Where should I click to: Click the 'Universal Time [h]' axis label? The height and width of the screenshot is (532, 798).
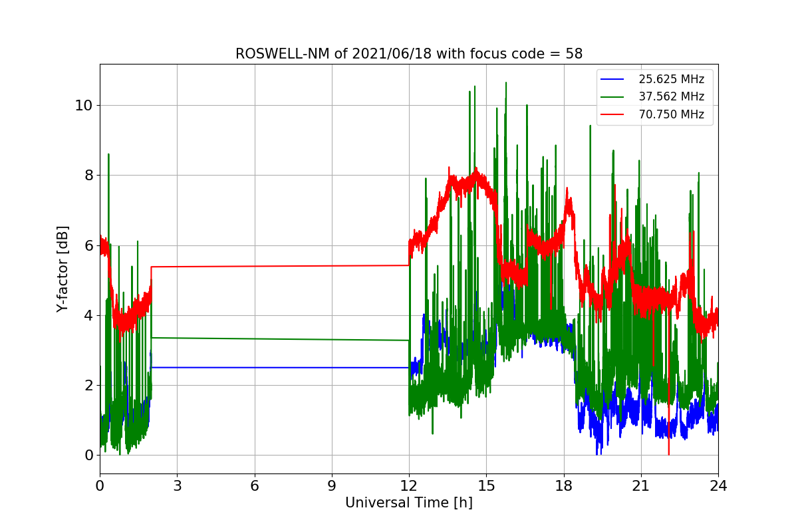(x=409, y=503)
